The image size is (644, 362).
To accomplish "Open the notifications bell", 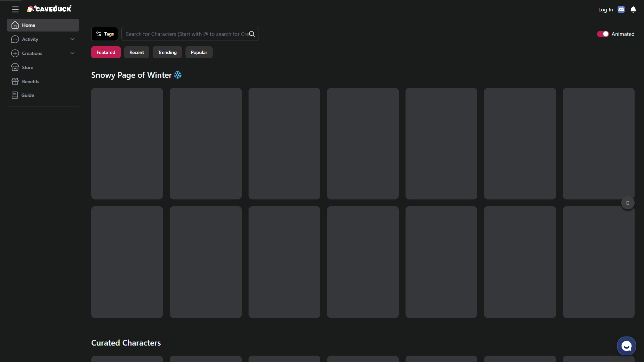I will coord(633,10).
